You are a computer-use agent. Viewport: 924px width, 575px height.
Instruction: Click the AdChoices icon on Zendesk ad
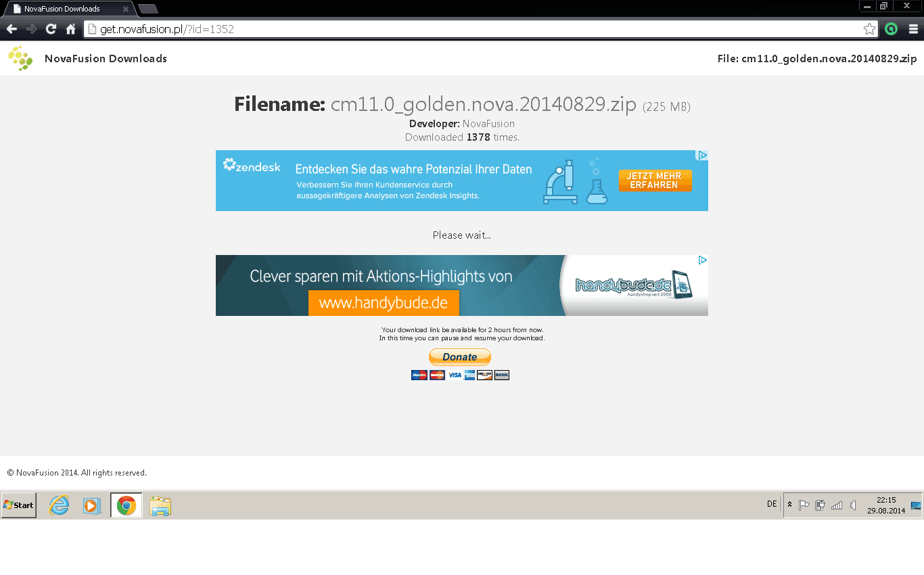(702, 156)
